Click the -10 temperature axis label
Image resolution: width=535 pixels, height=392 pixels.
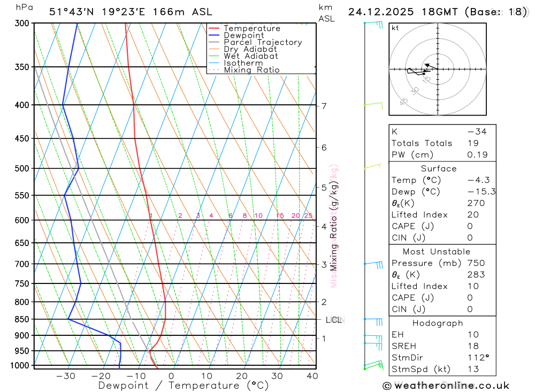pyautogui.click(x=136, y=376)
